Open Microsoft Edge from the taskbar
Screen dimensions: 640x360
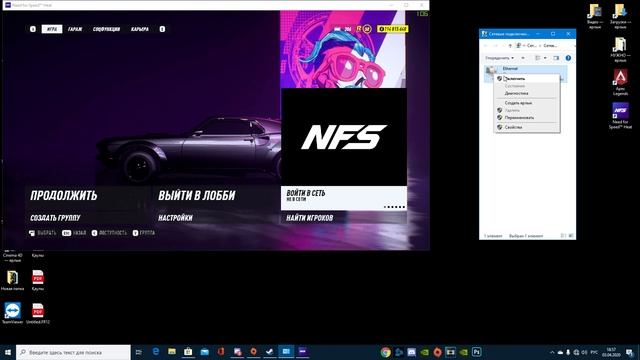156,351
